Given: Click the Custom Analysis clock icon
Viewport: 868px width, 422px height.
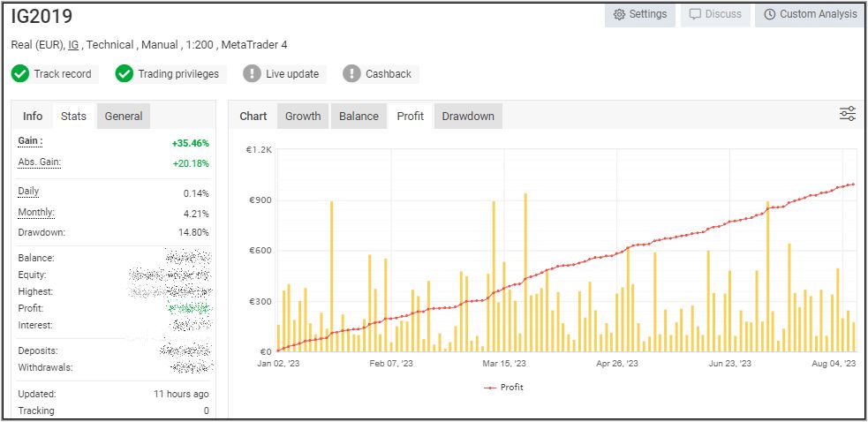Looking at the screenshot, I should 770,14.
